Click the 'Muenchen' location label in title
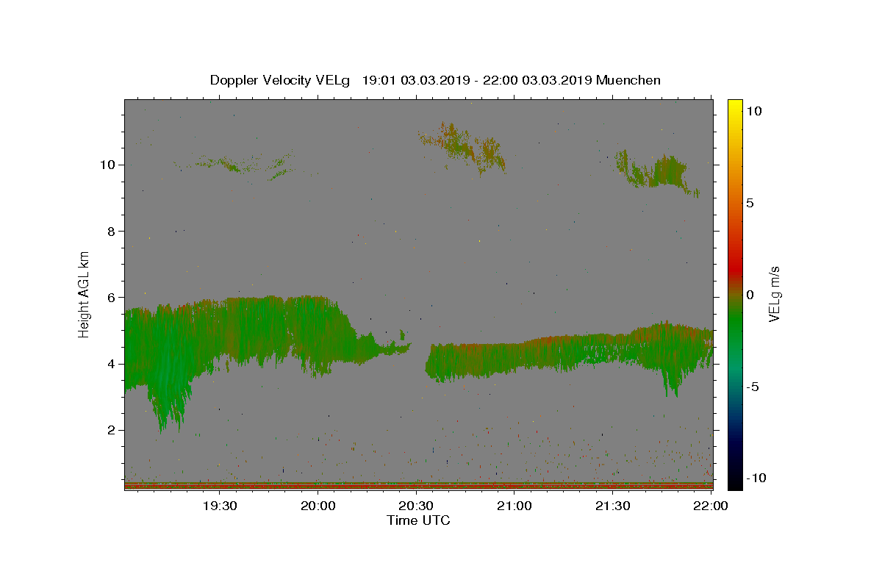This screenshot has width=882, height=588. (628, 80)
